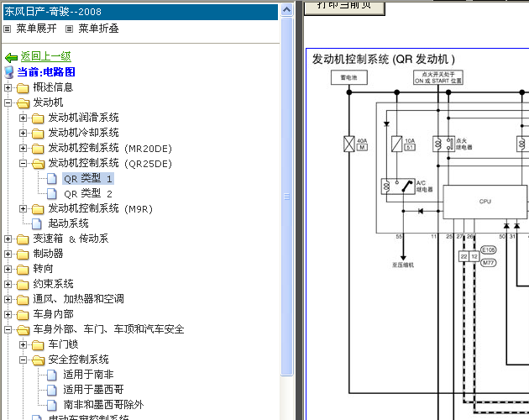Click the 发动机冷却系统 folder icon
Image resolution: width=529 pixels, height=420 pixels.
(x=38, y=134)
